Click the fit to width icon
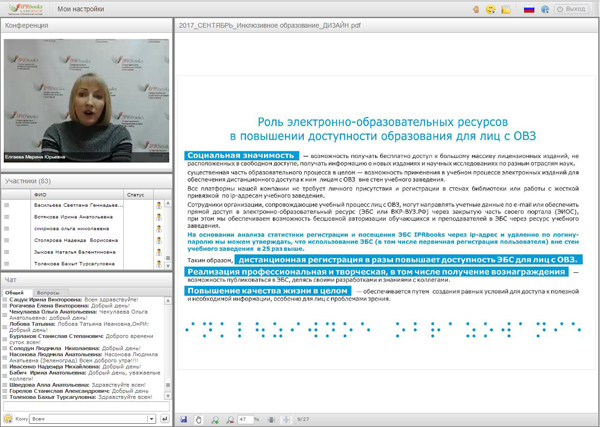600x427 pixels. pos(271,419)
